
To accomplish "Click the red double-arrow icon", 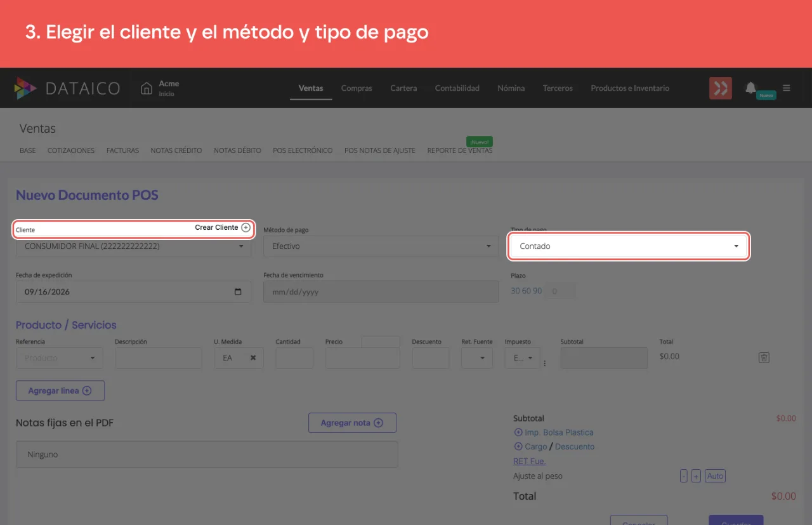I will click(720, 88).
